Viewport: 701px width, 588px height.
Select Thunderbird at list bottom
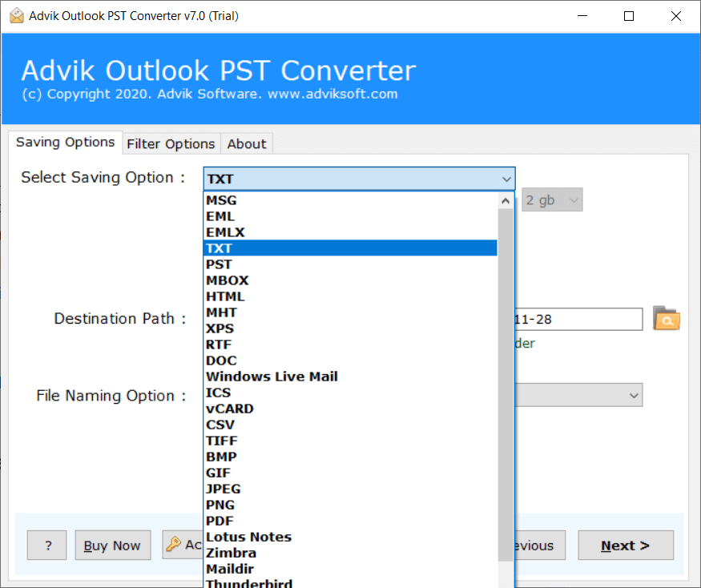coord(350,583)
